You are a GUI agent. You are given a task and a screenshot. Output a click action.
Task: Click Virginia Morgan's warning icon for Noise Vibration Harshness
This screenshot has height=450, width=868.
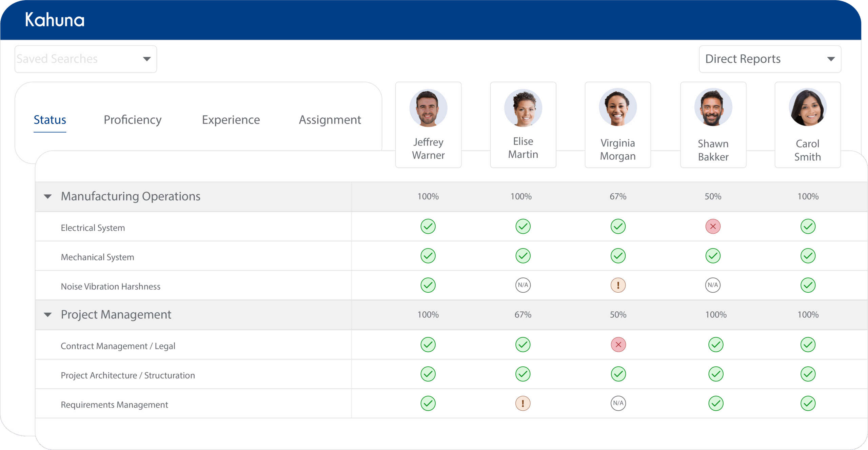[x=618, y=285]
